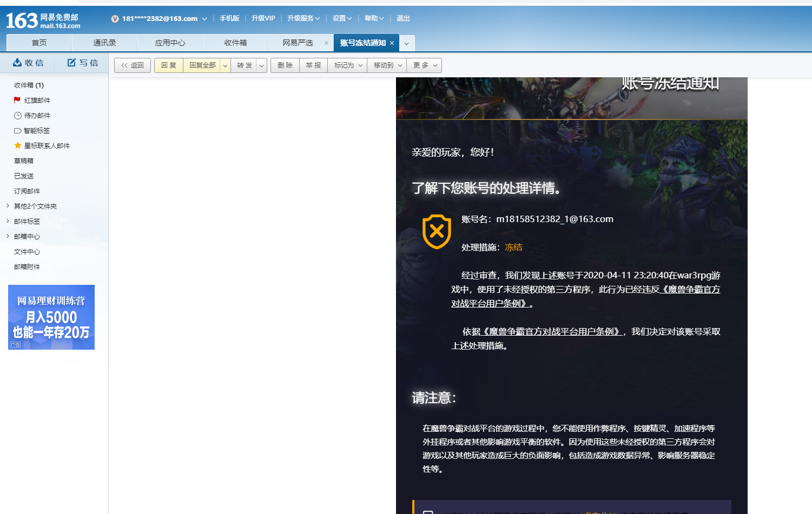Click the 魔兽争霸官方对战平台用户条例 link after 依据
812x514 pixels.
(x=552, y=331)
